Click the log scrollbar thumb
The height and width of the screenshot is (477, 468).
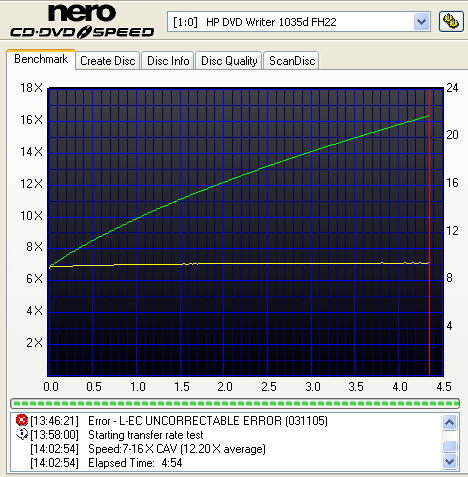click(449, 446)
